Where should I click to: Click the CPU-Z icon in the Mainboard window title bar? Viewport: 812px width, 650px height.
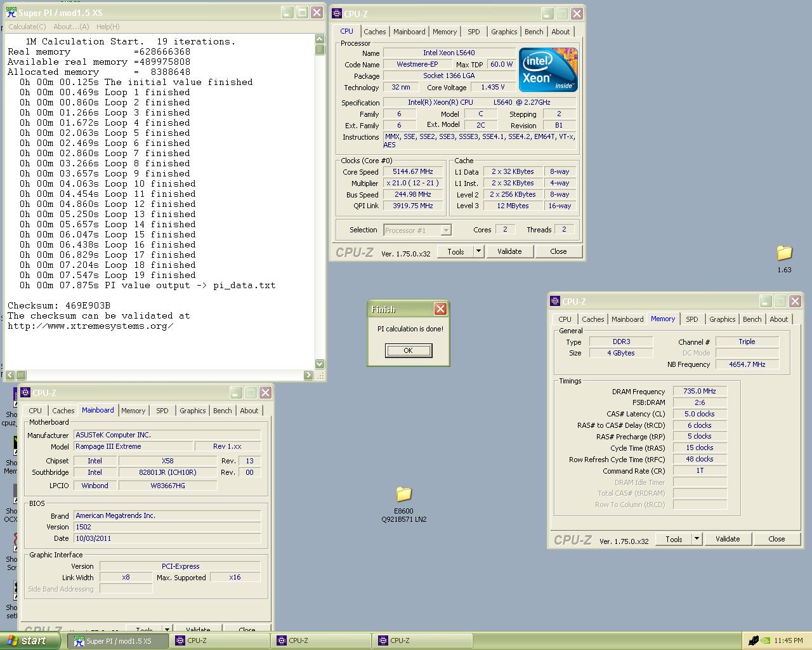point(26,392)
